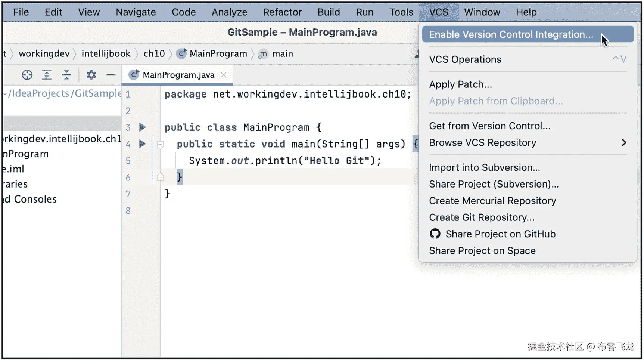Expand the Browse VCS Repository submenu
This screenshot has width=644, height=361.
point(623,142)
